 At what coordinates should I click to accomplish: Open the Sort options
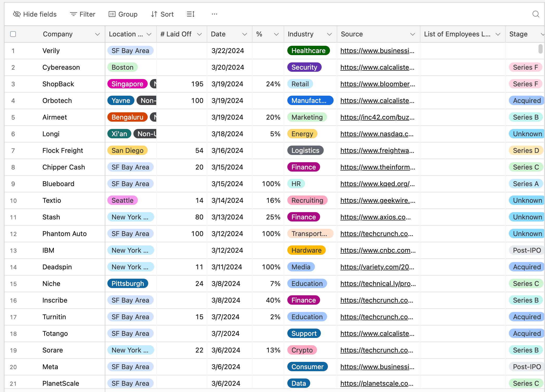coord(162,14)
